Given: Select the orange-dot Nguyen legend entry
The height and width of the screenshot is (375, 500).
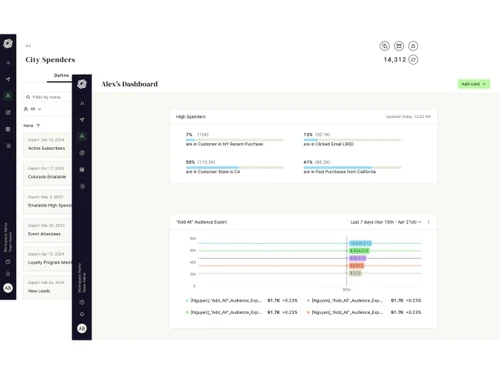Looking at the screenshot, I should (x=364, y=312).
